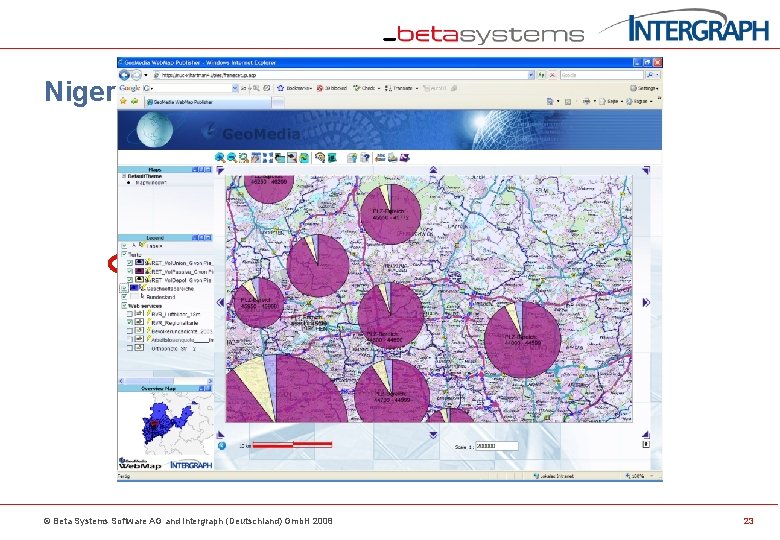The image size is (780, 540).
Task: Pan map to the south-east corner arrow
Action: pyautogui.click(x=646, y=435)
